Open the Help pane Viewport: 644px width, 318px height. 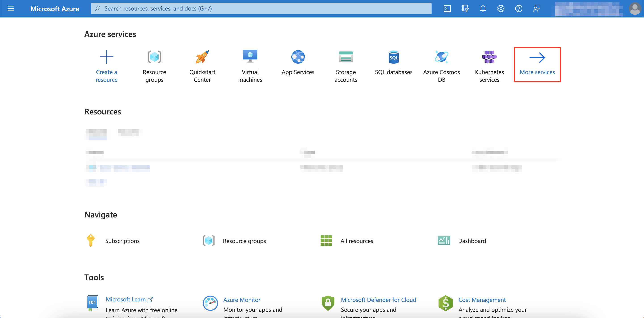pos(519,8)
